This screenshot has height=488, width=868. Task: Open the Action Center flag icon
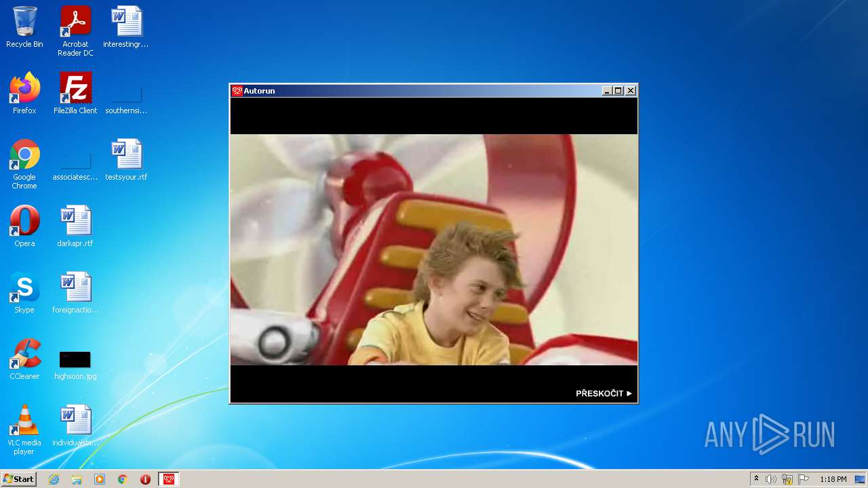(804, 479)
